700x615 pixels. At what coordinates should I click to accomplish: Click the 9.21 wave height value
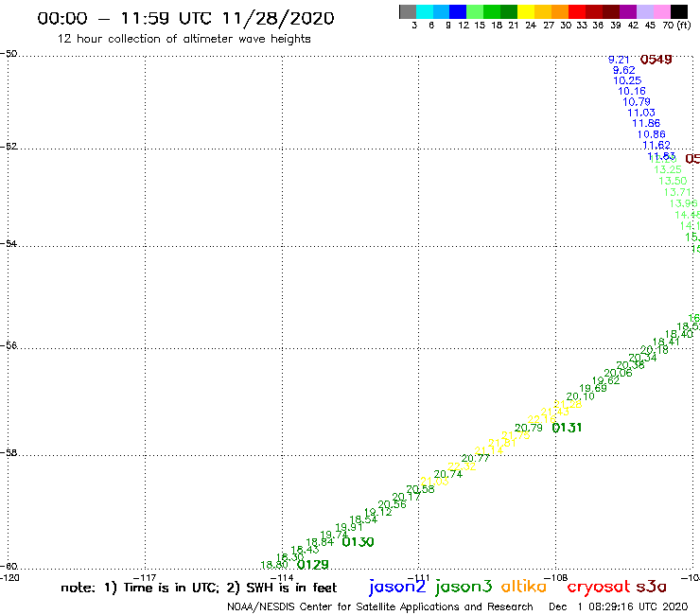tap(619, 60)
